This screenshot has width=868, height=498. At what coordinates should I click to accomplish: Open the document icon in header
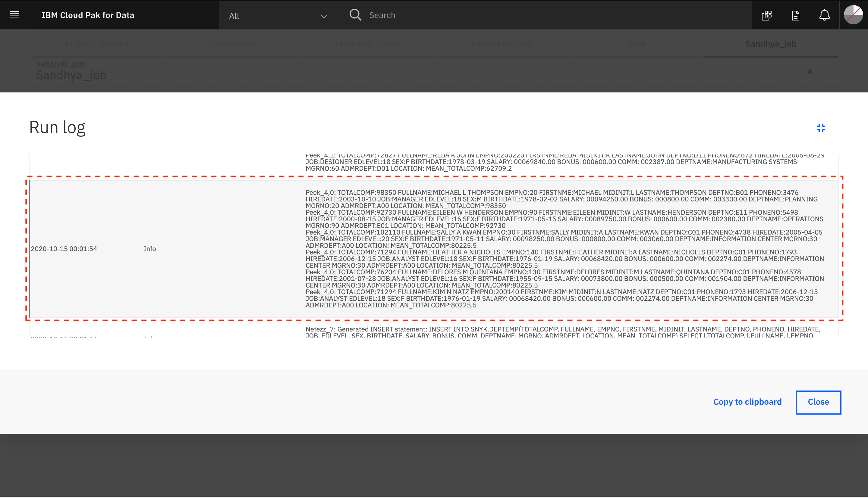click(795, 15)
